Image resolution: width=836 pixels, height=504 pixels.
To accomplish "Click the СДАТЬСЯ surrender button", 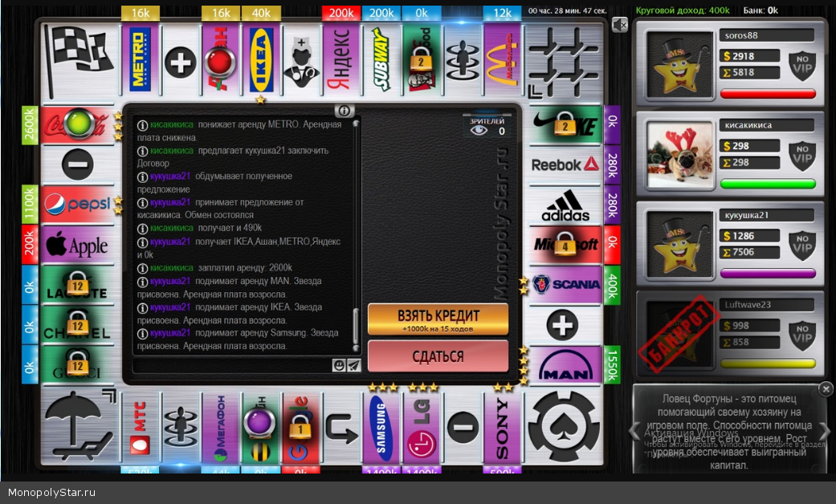I will (438, 356).
